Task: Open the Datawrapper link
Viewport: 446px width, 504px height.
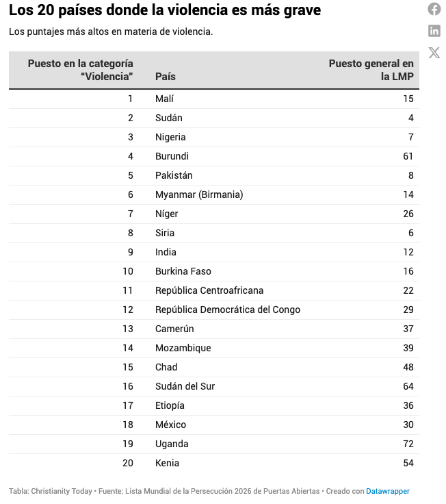Action: pyautogui.click(x=387, y=491)
